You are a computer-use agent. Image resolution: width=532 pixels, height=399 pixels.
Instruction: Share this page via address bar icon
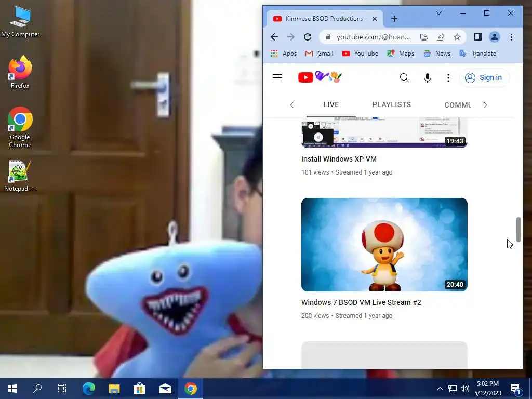tap(441, 37)
